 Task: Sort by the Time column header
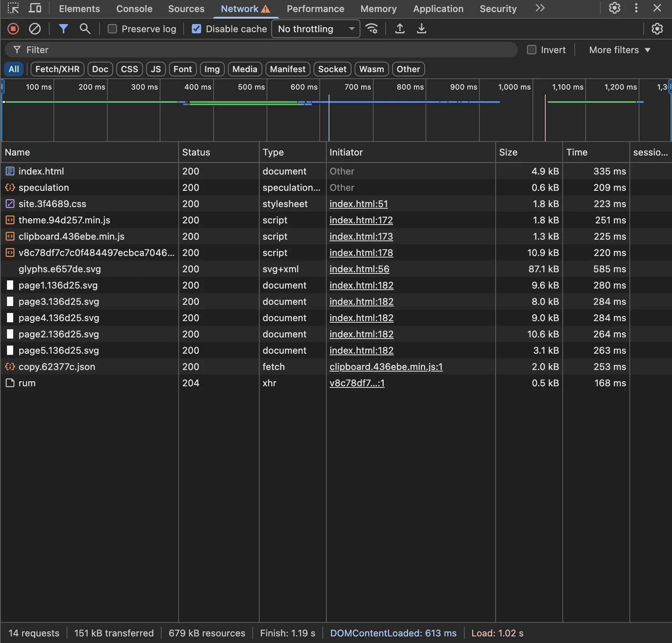(596, 152)
